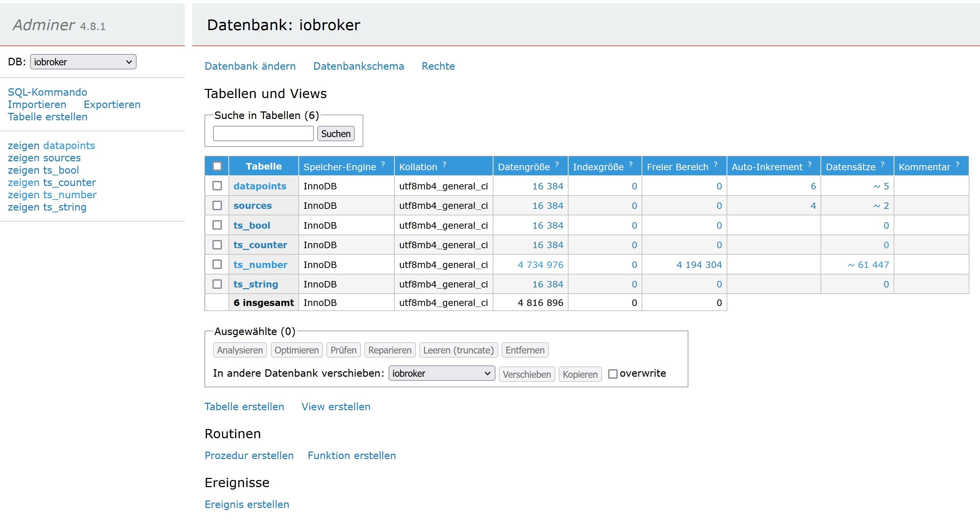Viewport: 980px width, 522px height.
Task: Click question mark beside Datensätze header
Action: pos(882,164)
